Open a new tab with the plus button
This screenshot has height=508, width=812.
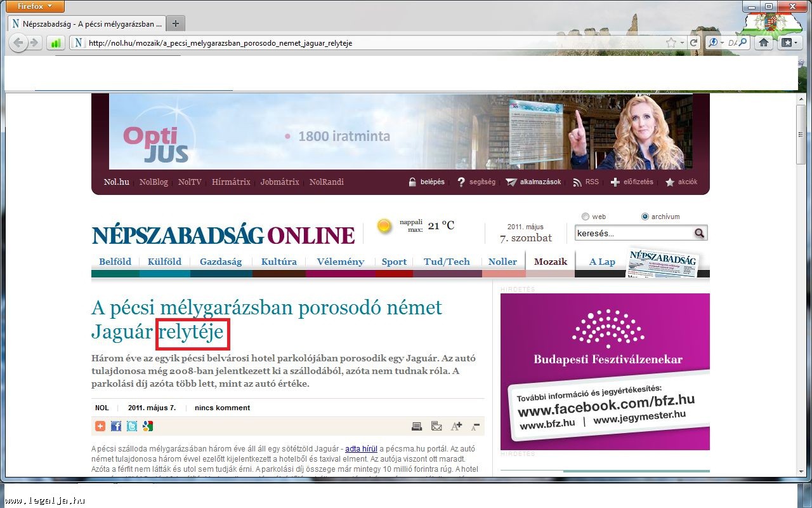click(176, 23)
